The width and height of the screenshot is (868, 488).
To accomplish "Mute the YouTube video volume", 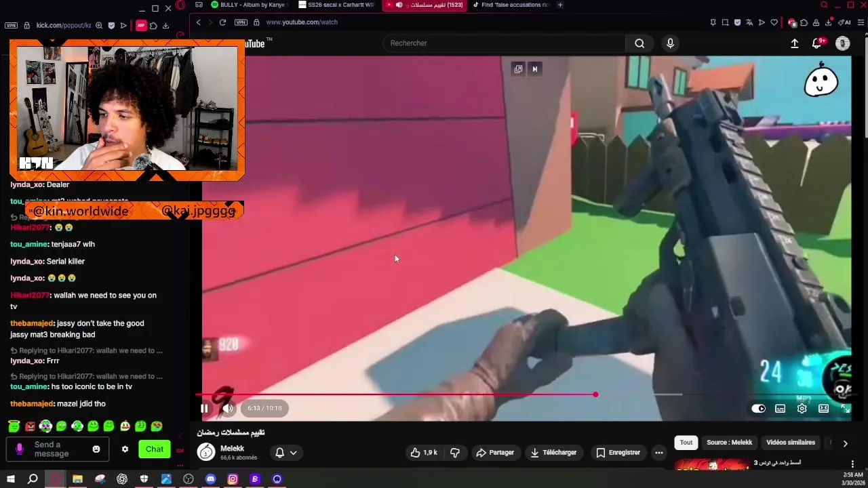I will [x=228, y=408].
